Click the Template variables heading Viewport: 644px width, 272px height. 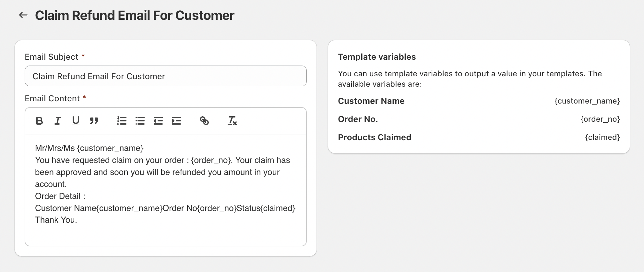coord(377,57)
